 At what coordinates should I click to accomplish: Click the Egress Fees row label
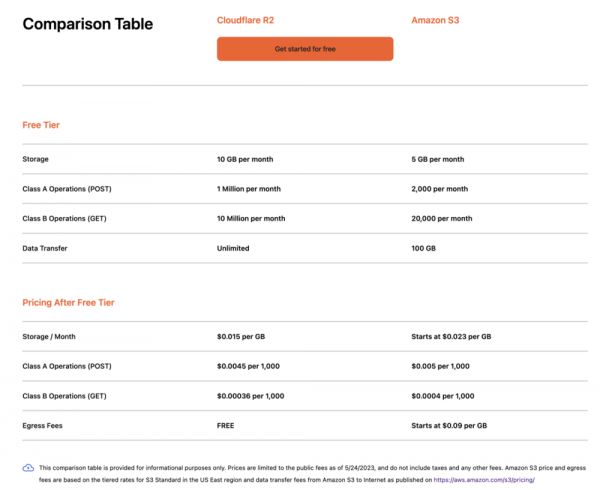coord(42,426)
